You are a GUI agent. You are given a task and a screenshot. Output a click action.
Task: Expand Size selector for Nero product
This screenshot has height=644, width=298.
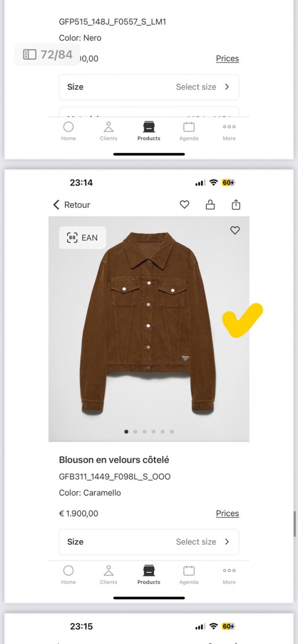pos(149,87)
